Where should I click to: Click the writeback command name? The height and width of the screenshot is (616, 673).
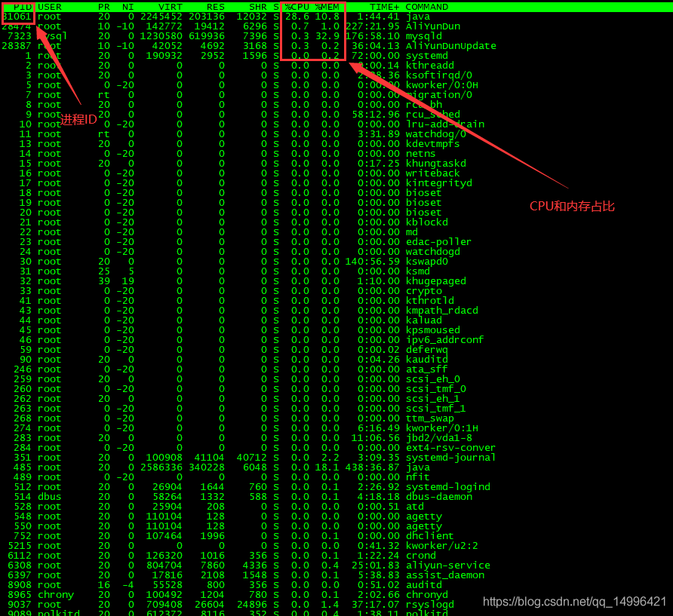point(433,173)
